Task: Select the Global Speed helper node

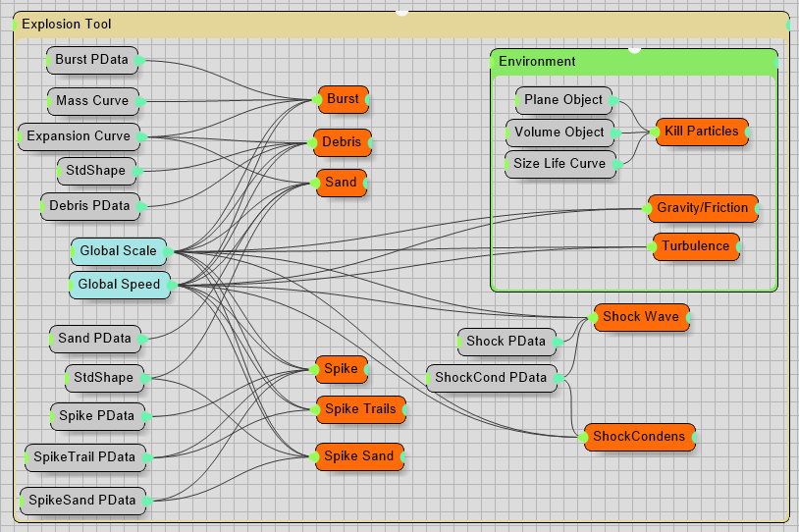Action: coord(119,285)
